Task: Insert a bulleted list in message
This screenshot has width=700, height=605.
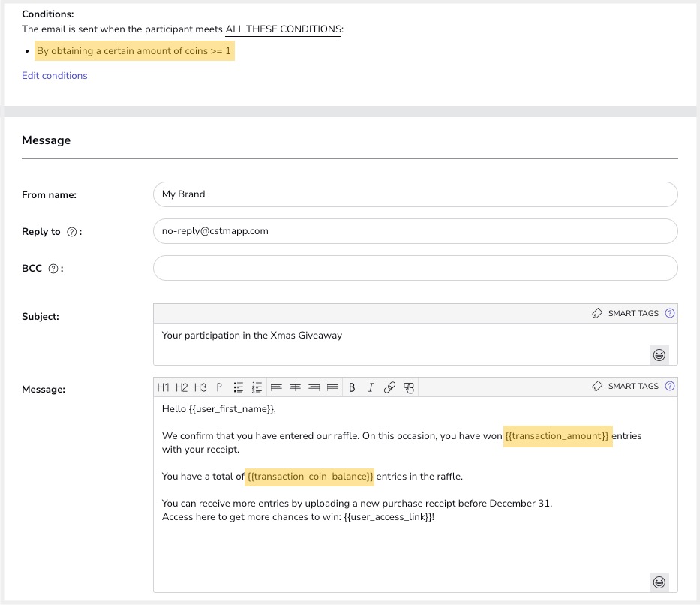Action: (x=239, y=387)
